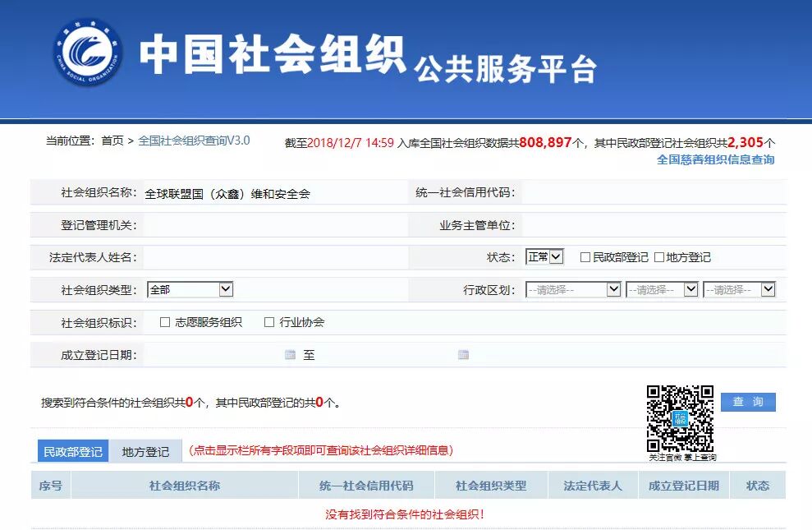Click the China Social Organization logo

[x=89, y=52]
